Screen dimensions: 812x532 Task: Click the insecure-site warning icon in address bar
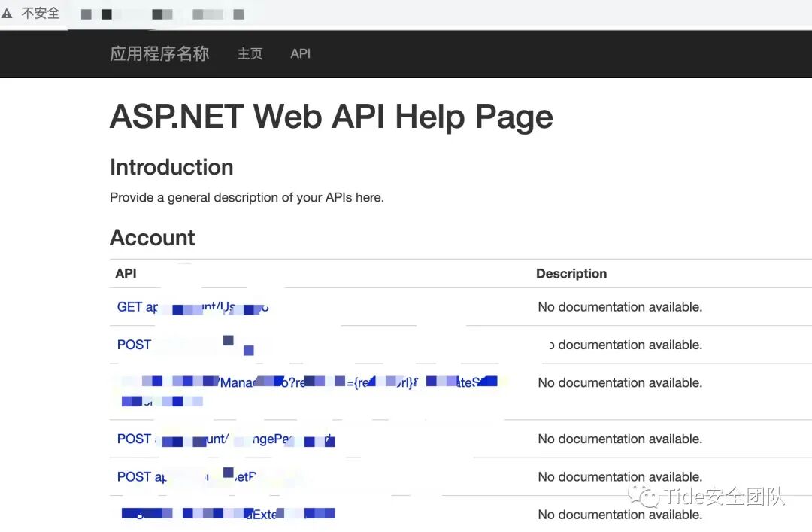pos(6,13)
